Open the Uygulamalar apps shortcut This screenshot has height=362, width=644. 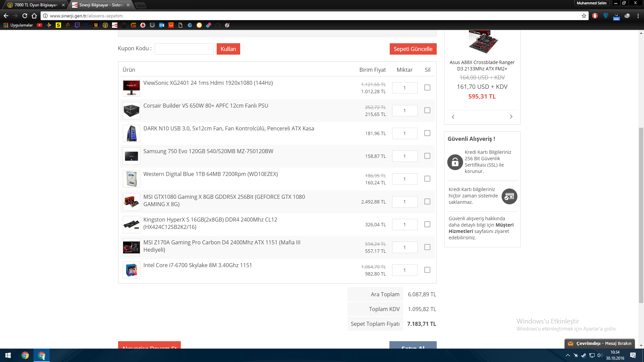click(18, 25)
